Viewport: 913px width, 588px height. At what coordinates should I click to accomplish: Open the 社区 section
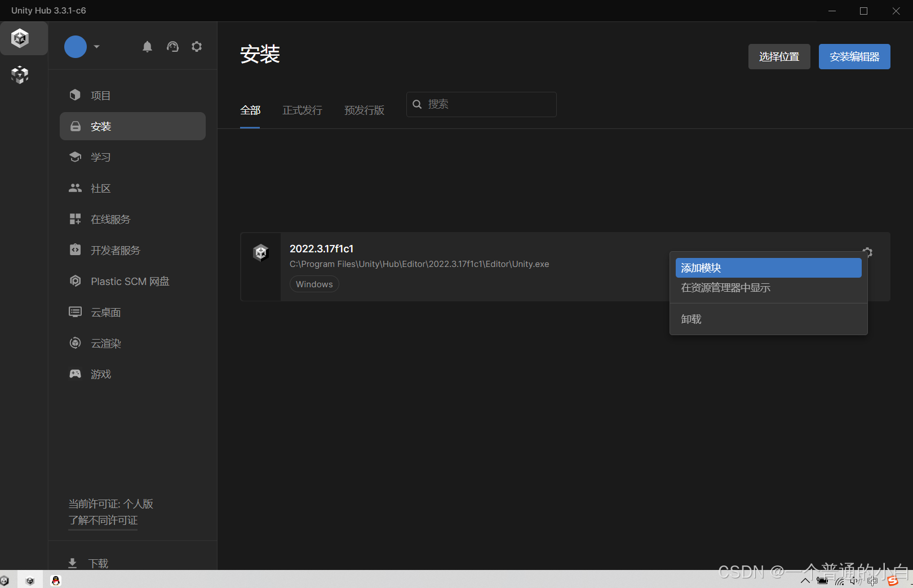click(132, 188)
